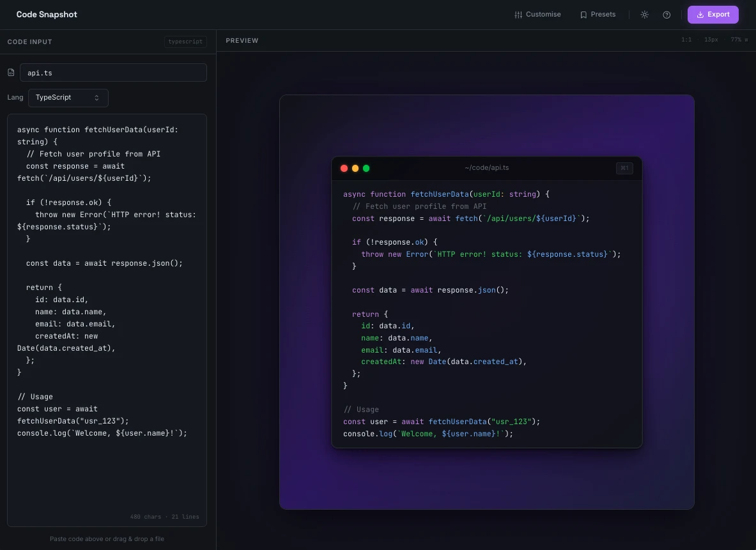Click the purple gradient preview canvas thumbnail

pos(487,302)
